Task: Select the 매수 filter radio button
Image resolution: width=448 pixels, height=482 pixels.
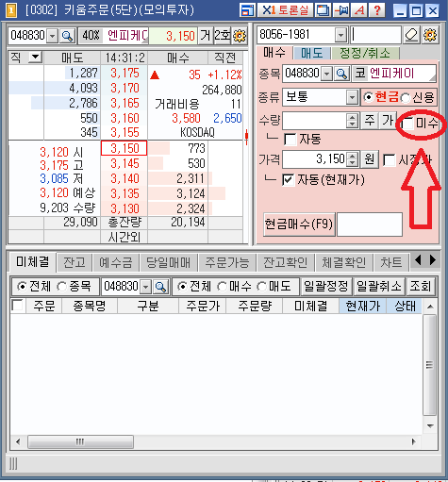Action: pos(222,287)
